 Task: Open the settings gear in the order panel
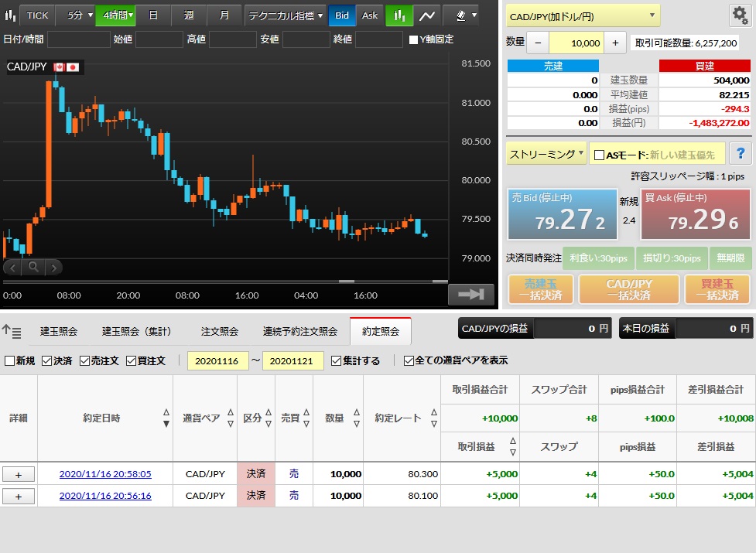coord(740,15)
